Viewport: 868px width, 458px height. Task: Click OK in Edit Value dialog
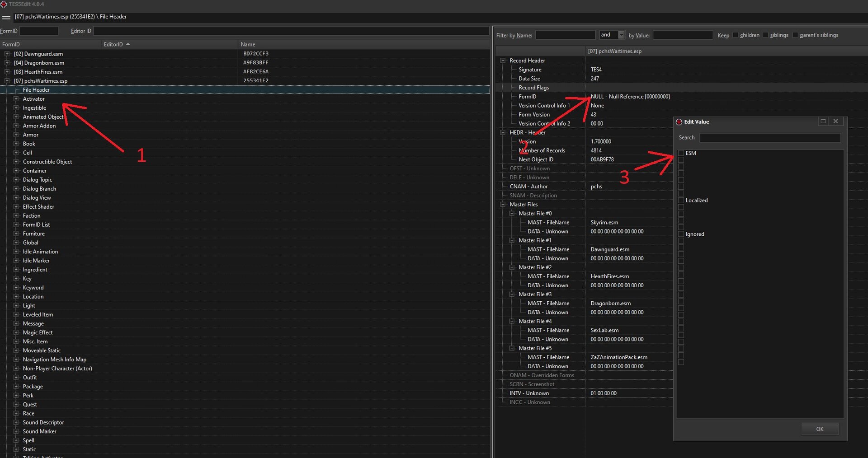[x=820, y=429]
